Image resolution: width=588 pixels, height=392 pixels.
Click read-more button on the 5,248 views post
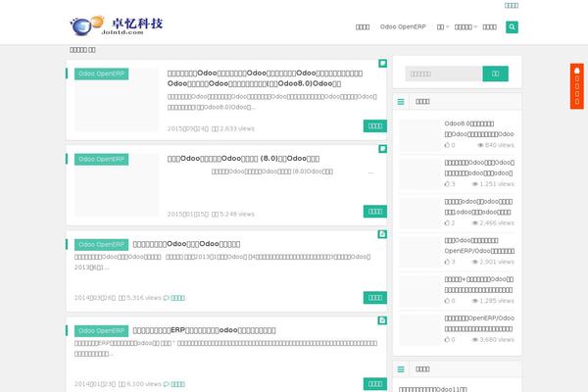pyautogui.click(x=375, y=212)
